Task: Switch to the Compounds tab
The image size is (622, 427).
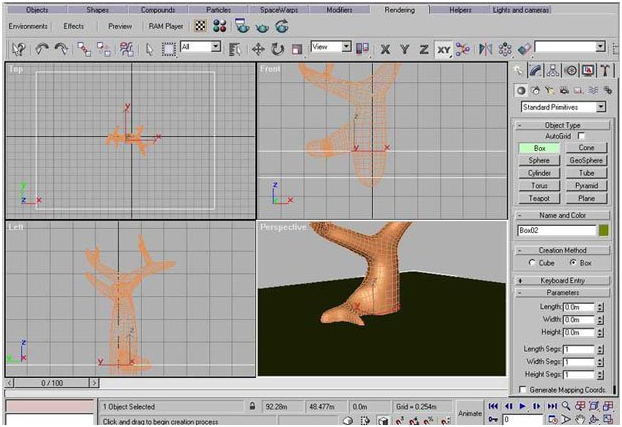Action: [x=158, y=10]
